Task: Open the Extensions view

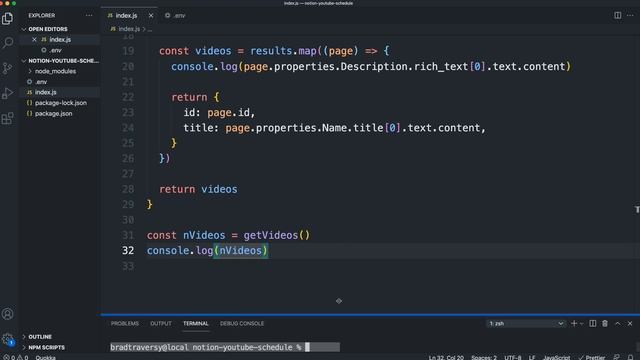Action: click(x=7, y=118)
